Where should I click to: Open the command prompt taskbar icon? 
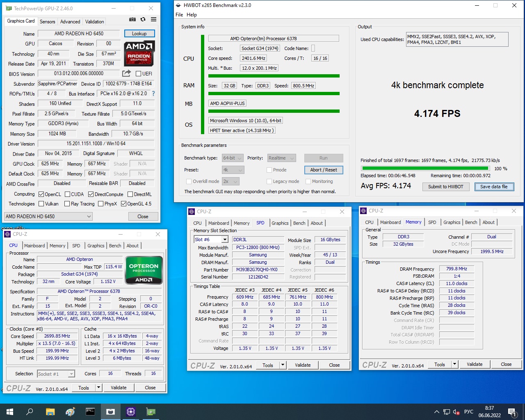[x=90, y=412]
